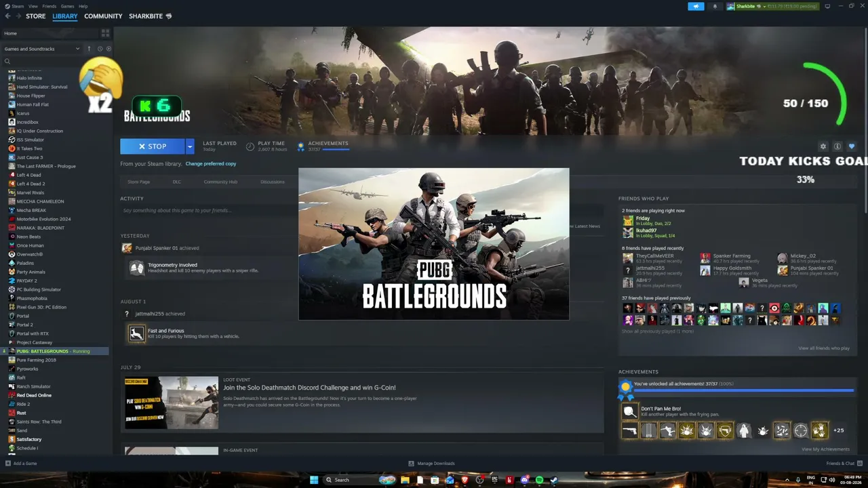Click Ikuhad97's friend avatar
Screen dimensions: 868x488
628,232
